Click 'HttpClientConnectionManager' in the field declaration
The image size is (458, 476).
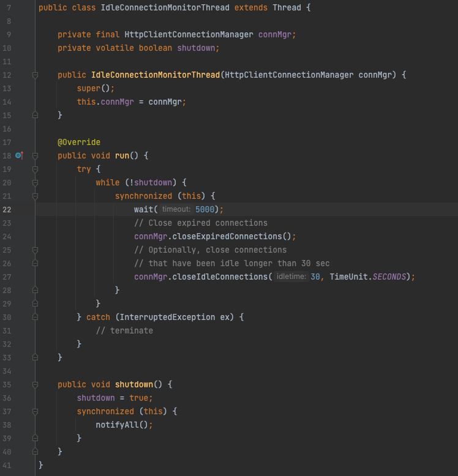[189, 35]
